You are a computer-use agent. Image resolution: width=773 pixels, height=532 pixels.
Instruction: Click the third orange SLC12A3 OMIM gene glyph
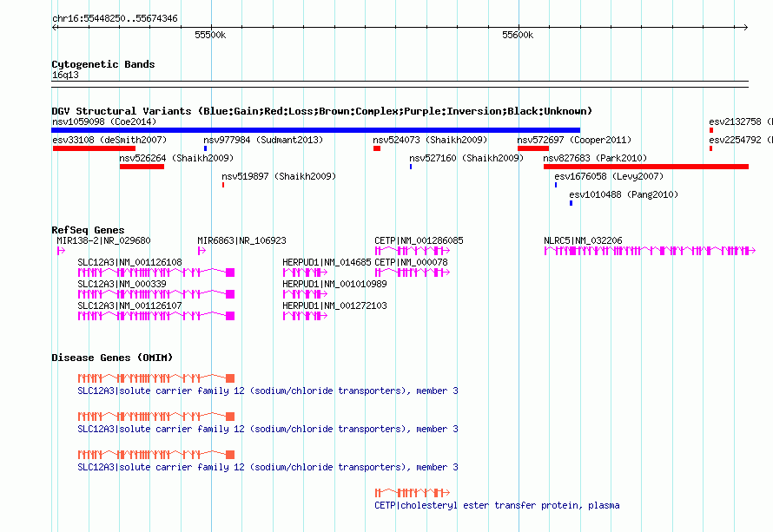click(x=156, y=455)
